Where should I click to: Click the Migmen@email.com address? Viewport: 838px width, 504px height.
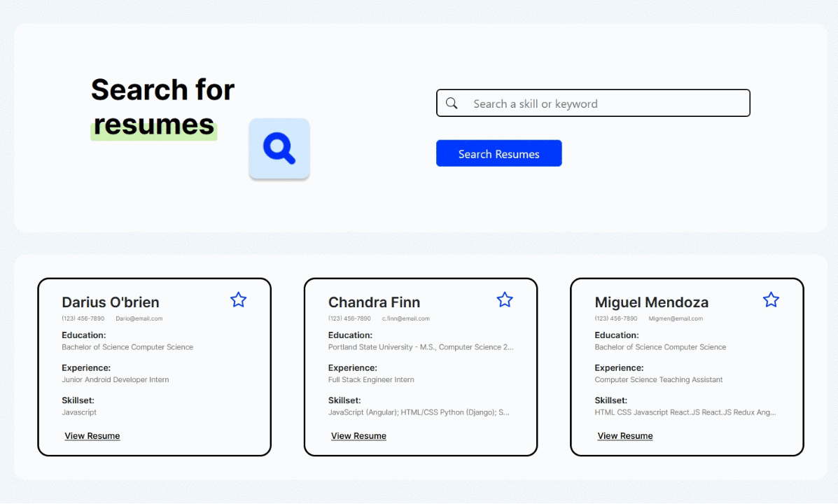[x=676, y=318]
